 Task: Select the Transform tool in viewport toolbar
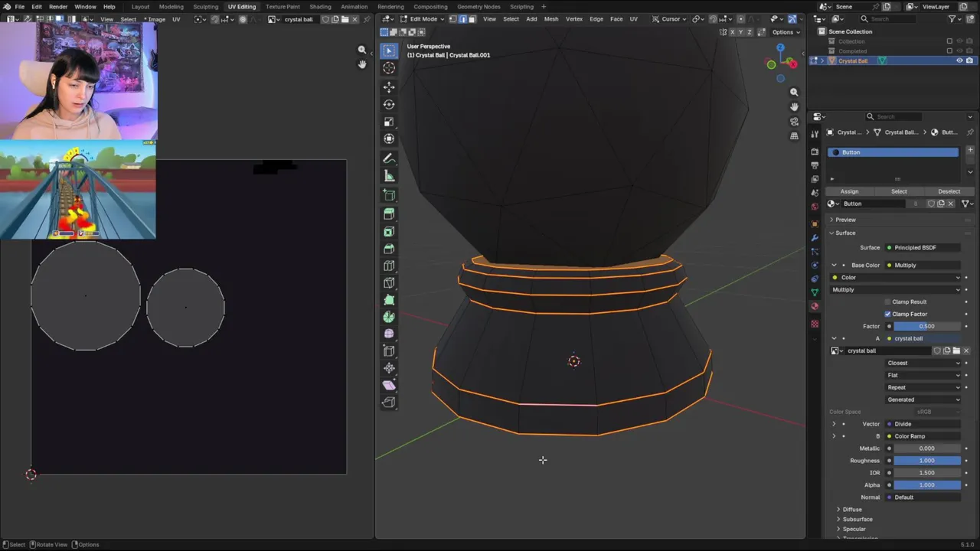[389, 139]
